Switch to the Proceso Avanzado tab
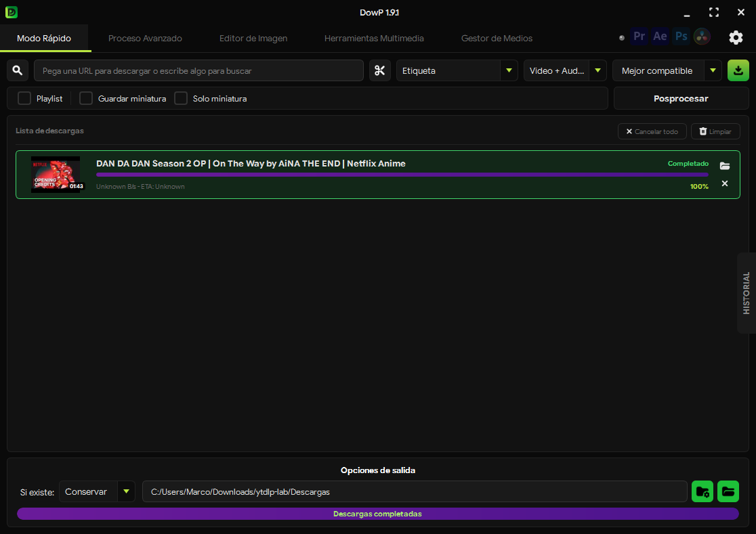 (x=145, y=38)
